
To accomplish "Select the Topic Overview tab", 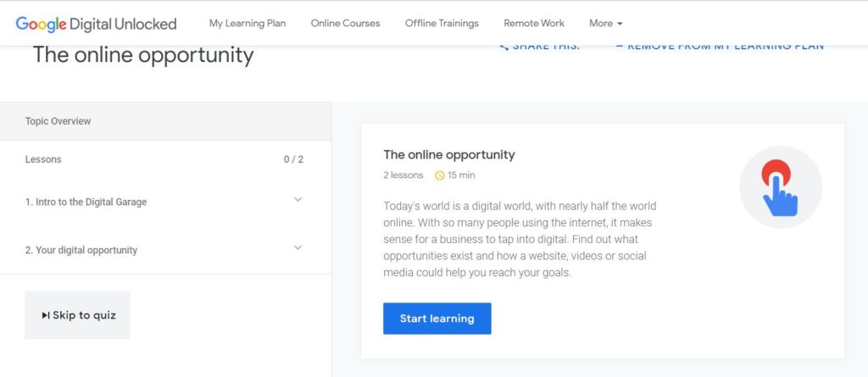I will pyautogui.click(x=165, y=121).
